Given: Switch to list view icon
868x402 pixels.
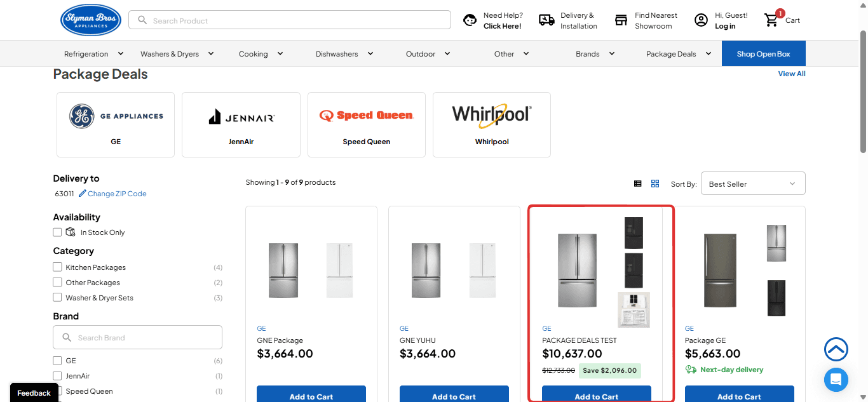Looking at the screenshot, I should click(638, 184).
